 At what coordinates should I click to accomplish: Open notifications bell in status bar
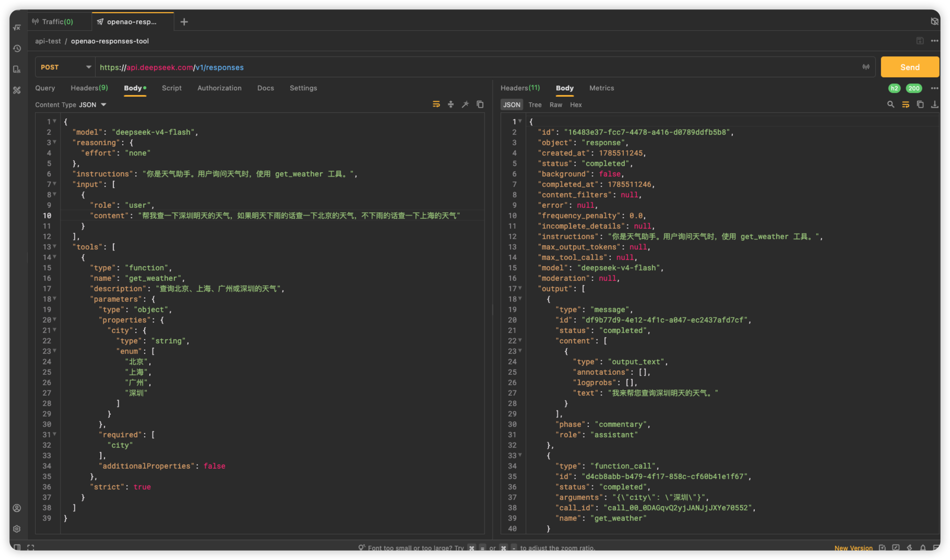[923, 547]
